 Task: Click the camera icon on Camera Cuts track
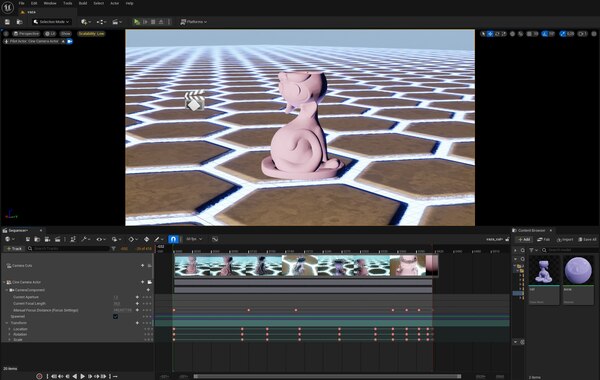pyautogui.click(x=150, y=265)
